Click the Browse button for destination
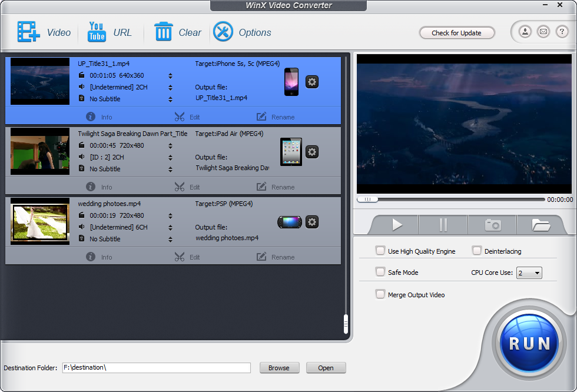Image resolution: width=577 pixels, height=392 pixels. click(x=279, y=368)
